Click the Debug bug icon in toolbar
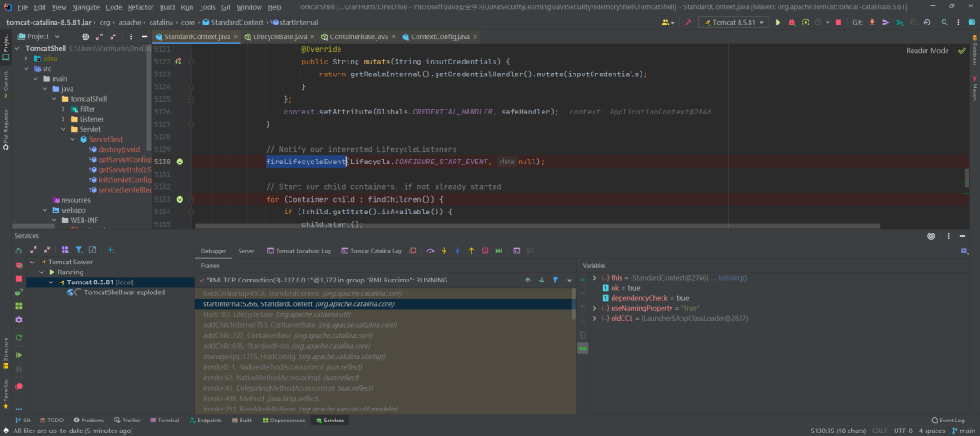The width and height of the screenshot is (980, 436). pyautogui.click(x=792, y=22)
